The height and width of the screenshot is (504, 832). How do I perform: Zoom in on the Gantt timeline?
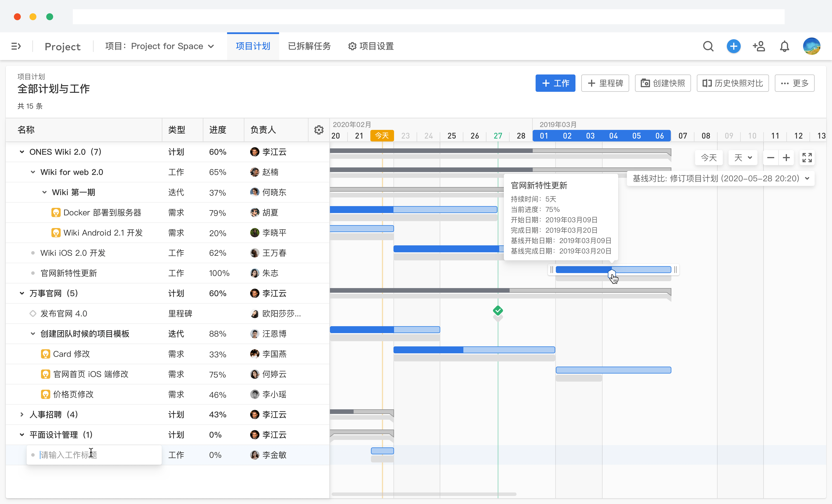click(786, 158)
